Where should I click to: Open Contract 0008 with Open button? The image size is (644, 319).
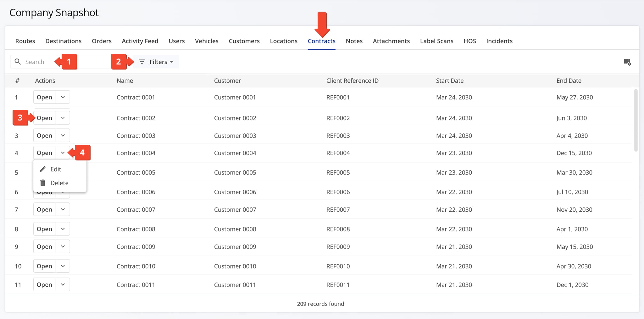click(45, 229)
